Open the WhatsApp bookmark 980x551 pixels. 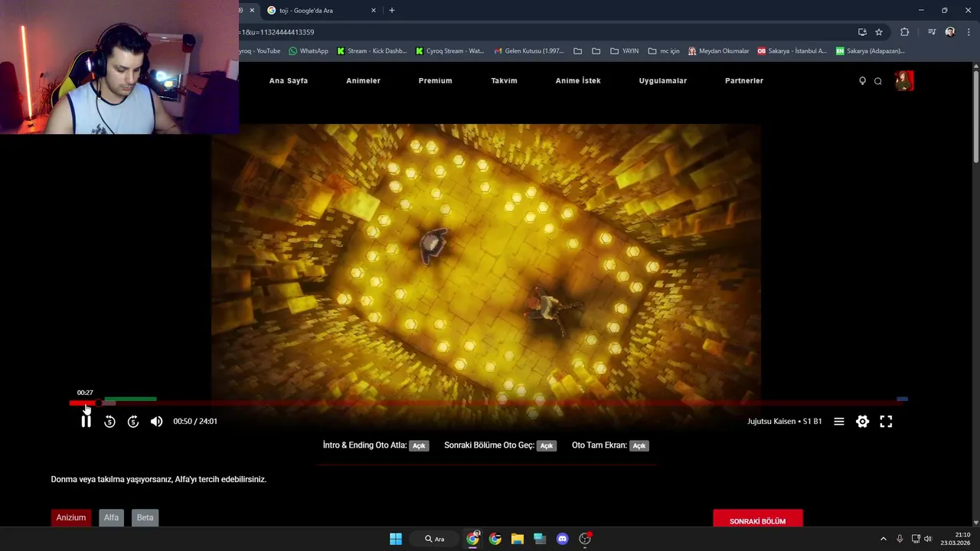309,51
